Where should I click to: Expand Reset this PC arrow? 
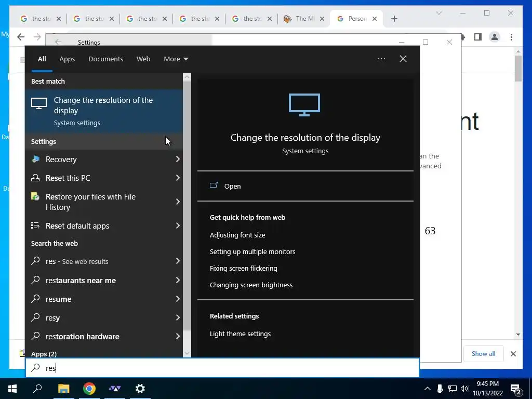[178, 178]
